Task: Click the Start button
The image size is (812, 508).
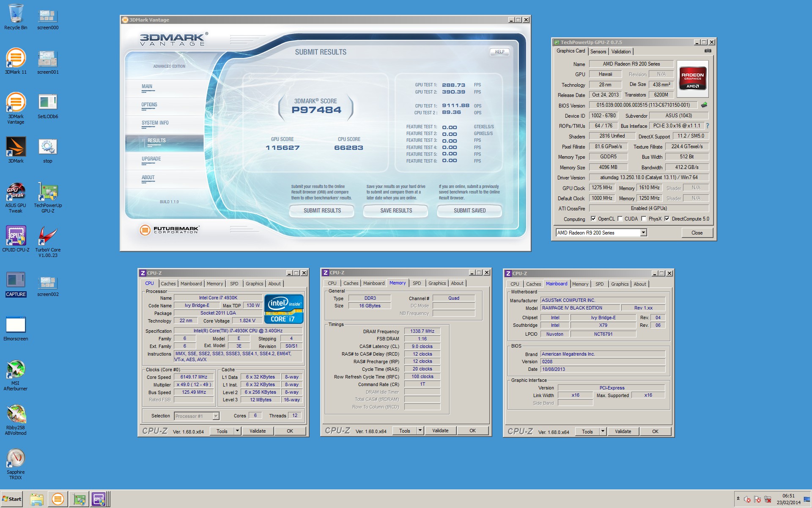Action: tap(12, 499)
